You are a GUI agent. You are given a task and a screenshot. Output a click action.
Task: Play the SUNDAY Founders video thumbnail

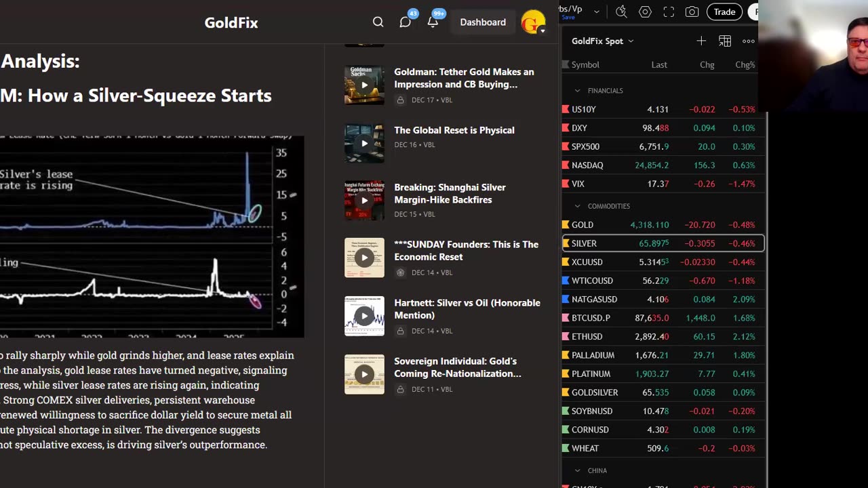[364, 258]
